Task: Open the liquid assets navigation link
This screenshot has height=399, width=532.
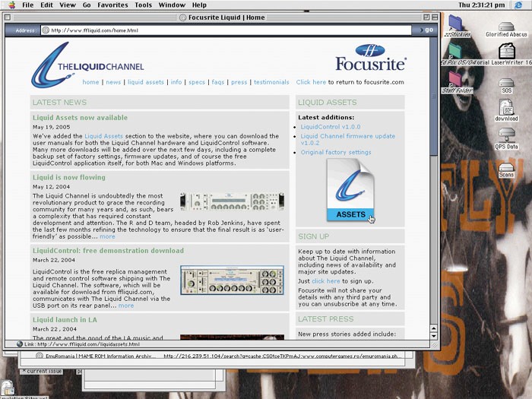Action: point(146,82)
